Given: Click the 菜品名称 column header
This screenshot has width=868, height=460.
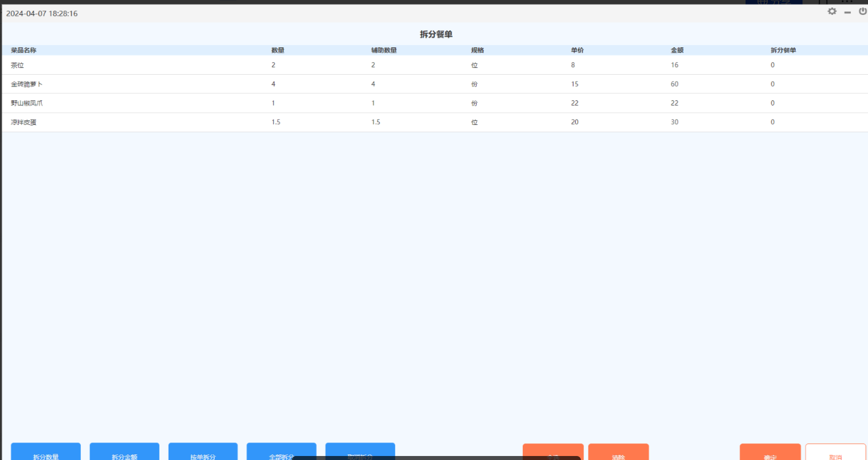Looking at the screenshot, I should pyautogui.click(x=23, y=50).
